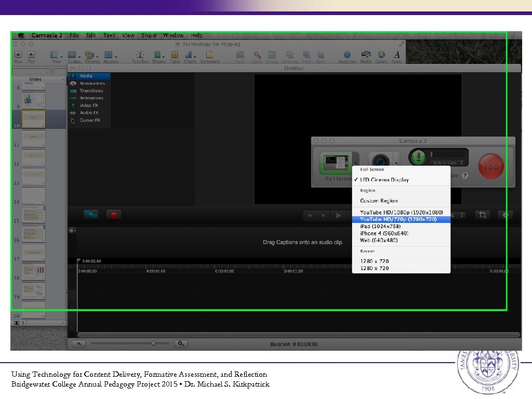Click the play button under the canvas
The height and width of the screenshot is (399, 532).
338,215
